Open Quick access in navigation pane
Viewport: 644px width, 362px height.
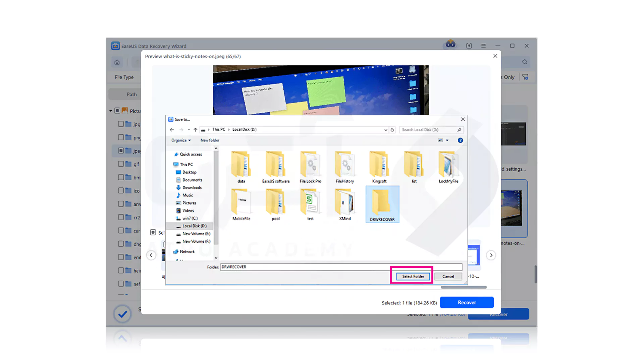point(188,155)
